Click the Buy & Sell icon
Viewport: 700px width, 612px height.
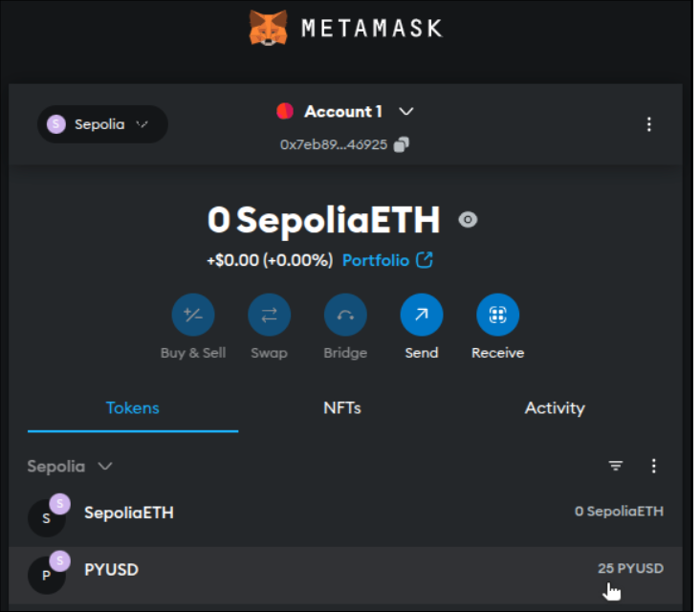tap(193, 315)
